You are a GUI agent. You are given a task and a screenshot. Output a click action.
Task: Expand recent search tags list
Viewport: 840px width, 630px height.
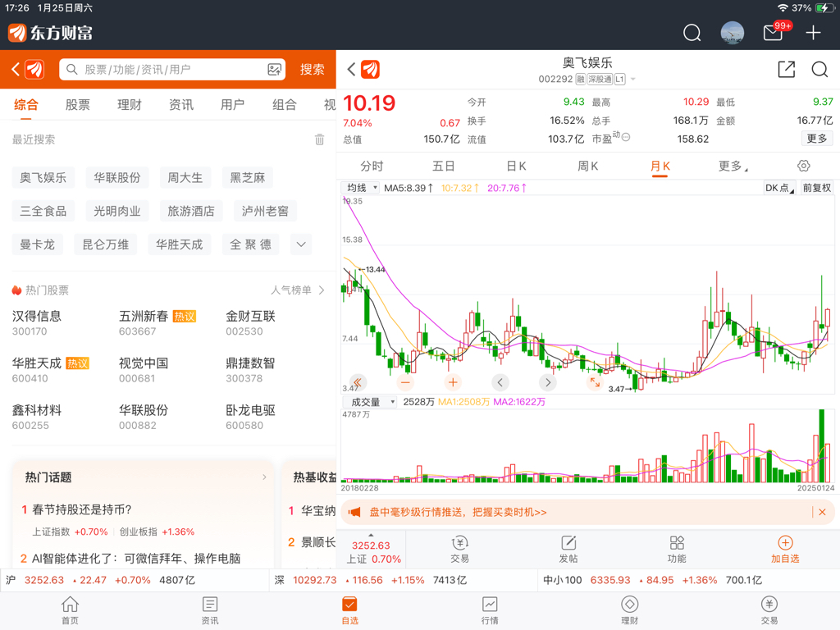[301, 244]
